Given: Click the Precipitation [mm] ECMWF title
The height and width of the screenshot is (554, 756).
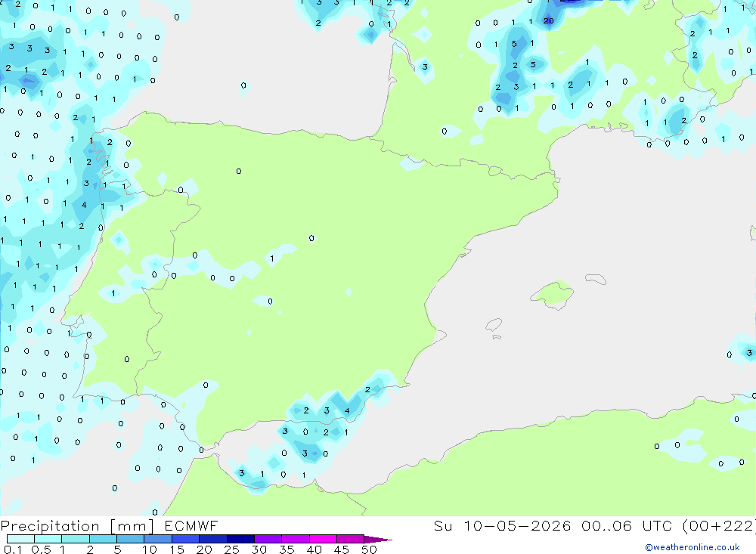Looking at the screenshot, I should [x=109, y=526].
